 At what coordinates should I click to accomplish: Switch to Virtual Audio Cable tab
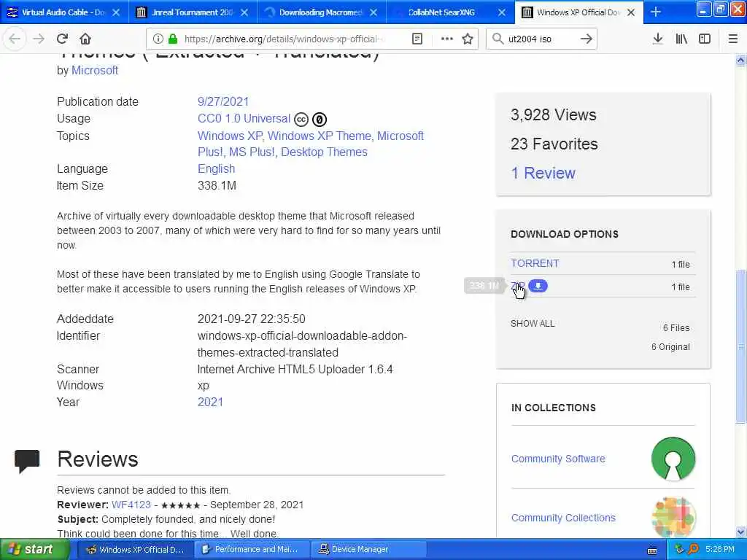(x=64, y=12)
